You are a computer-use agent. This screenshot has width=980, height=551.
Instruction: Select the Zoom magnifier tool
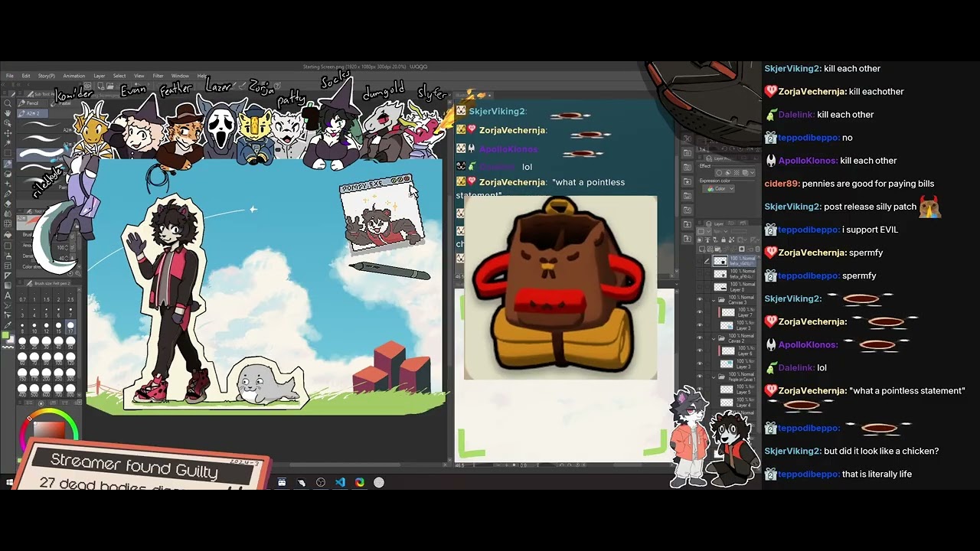pos(8,103)
